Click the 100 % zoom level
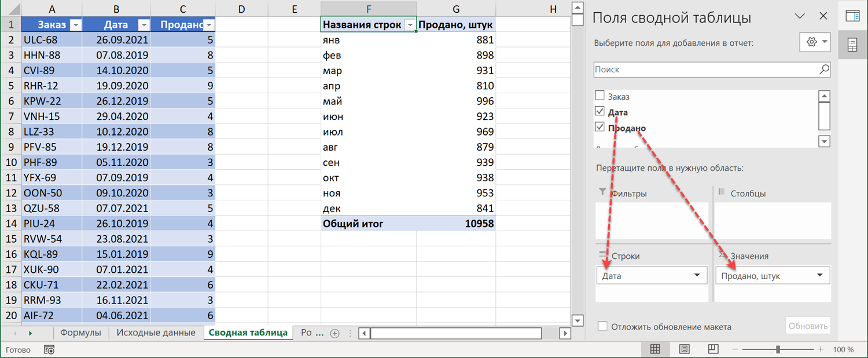This screenshot has width=868, height=358. coord(843,349)
